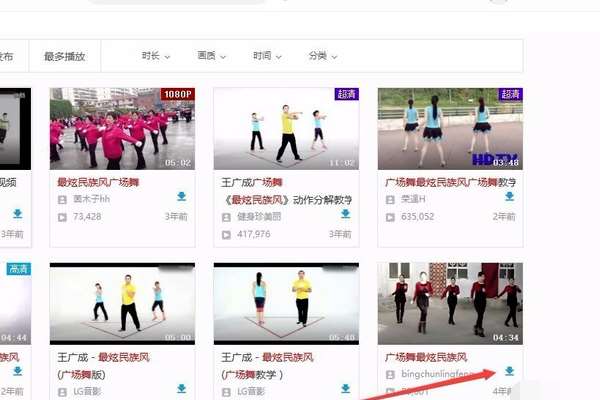600x400 pixels.
Task: Click play count icon beside 73,428
Action: [x=62, y=217]
